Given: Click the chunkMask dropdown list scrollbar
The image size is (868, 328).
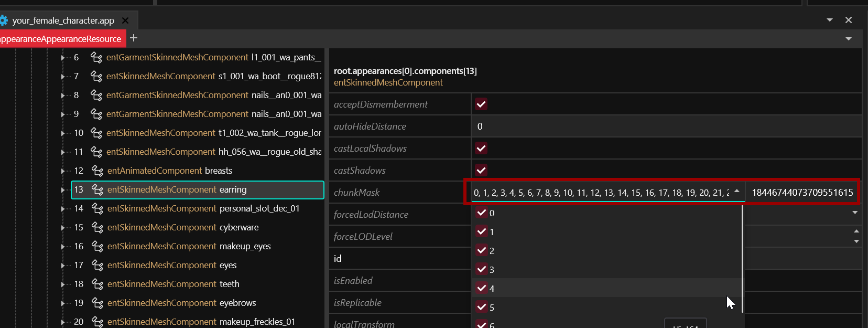Looking at the screenshot, I should (742, 257).
